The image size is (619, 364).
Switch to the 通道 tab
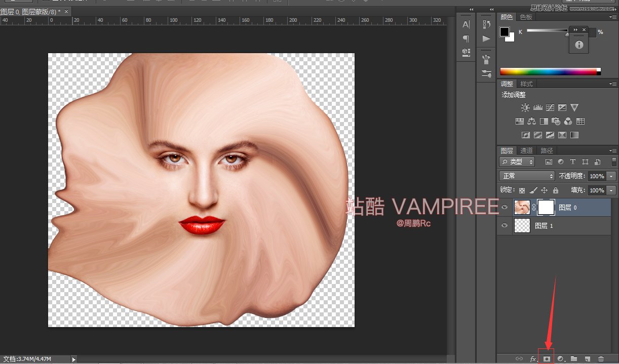point(526,150)
